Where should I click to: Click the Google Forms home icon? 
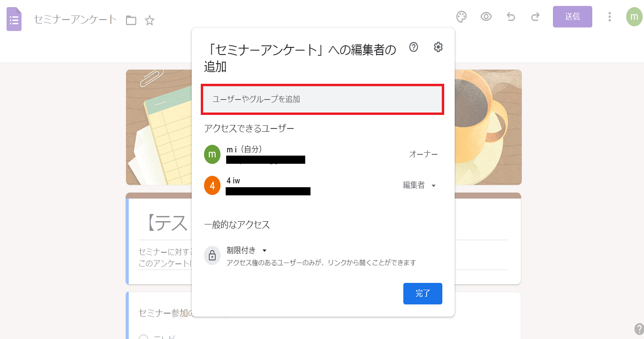coord(14,20)
